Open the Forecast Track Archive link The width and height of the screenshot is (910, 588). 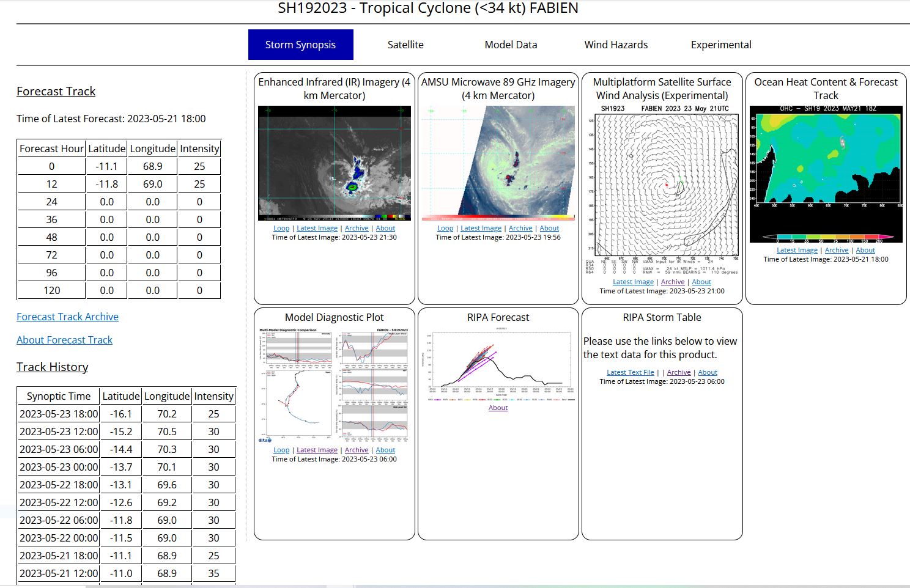click(67, 317)
